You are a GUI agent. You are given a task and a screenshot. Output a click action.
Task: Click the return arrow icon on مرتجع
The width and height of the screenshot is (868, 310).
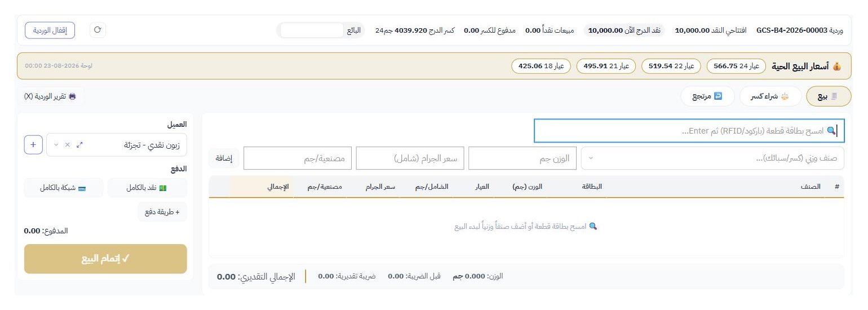click(718, 96)
